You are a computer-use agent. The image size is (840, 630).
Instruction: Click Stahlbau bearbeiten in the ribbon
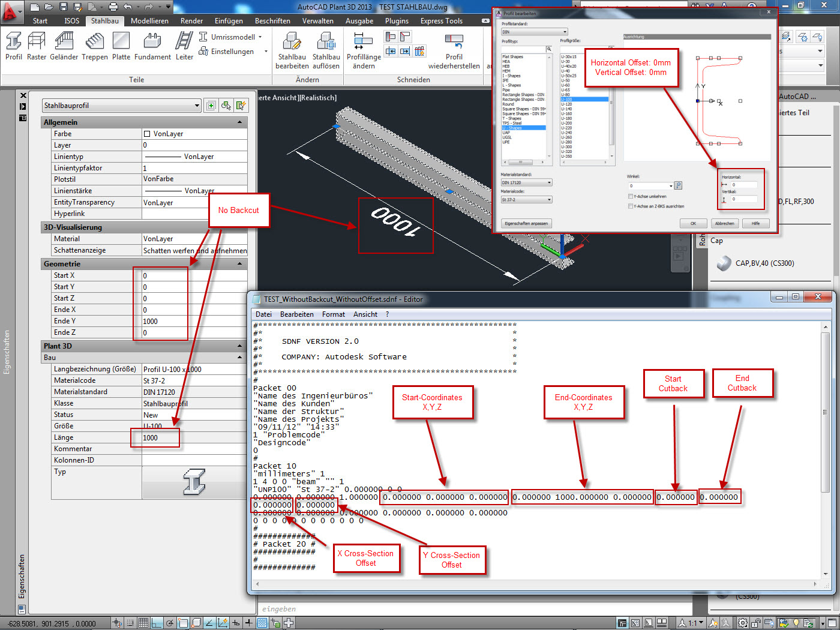[x=292, y=50]
